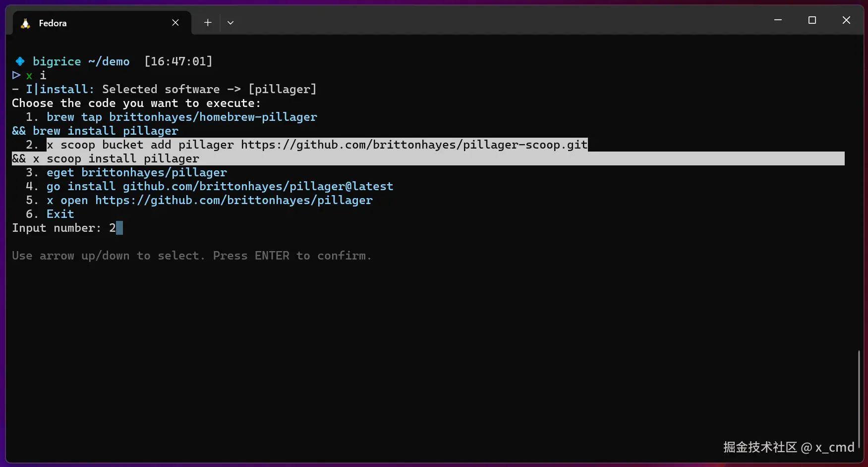Maximize the terminal window

[x=812, y=20]
